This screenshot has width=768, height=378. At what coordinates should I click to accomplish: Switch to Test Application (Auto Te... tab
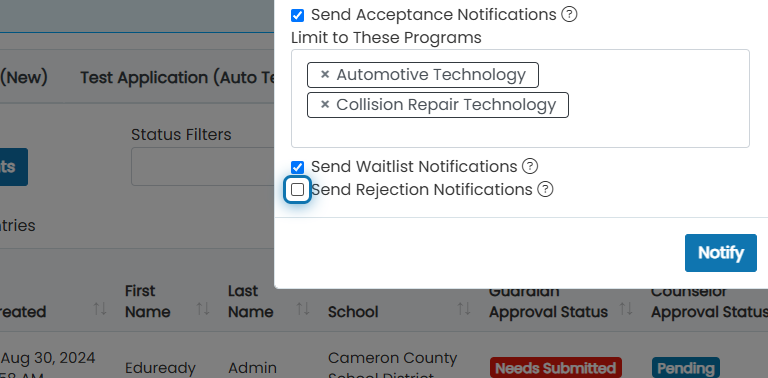177,77
